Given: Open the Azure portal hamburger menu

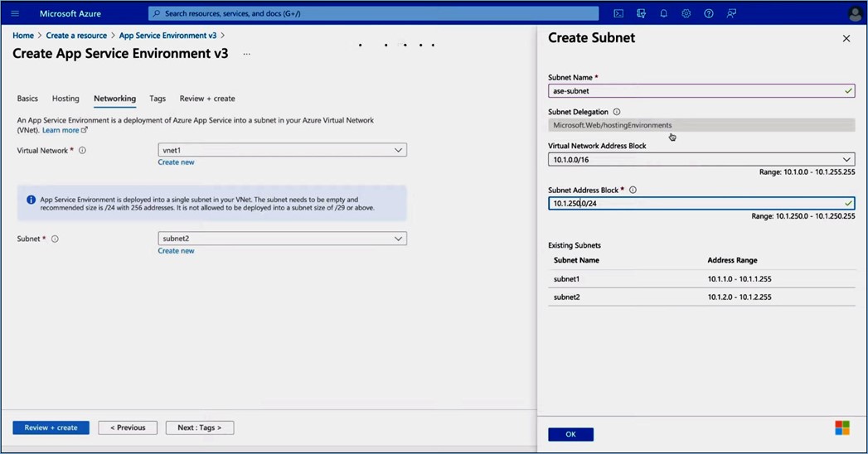Looking at the screenshot, I should click(x=15, y=13).
